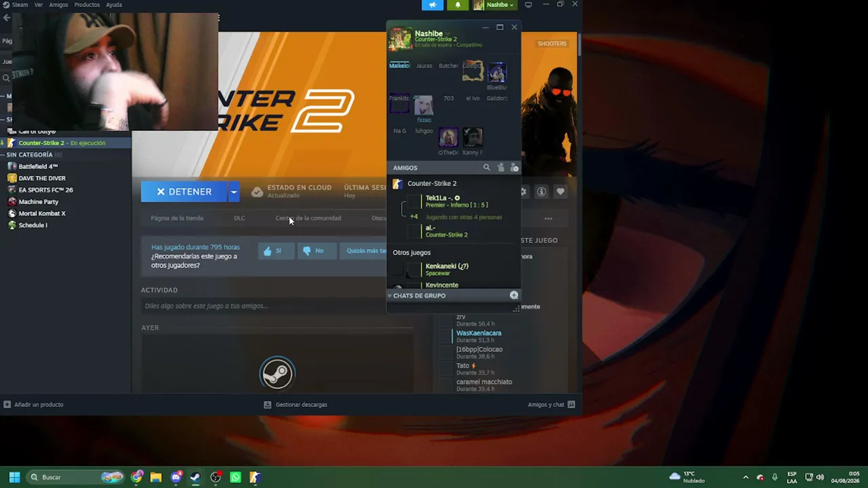Create a new group chat with plus icon
868x488 pixels.
(x=514, y=296)
